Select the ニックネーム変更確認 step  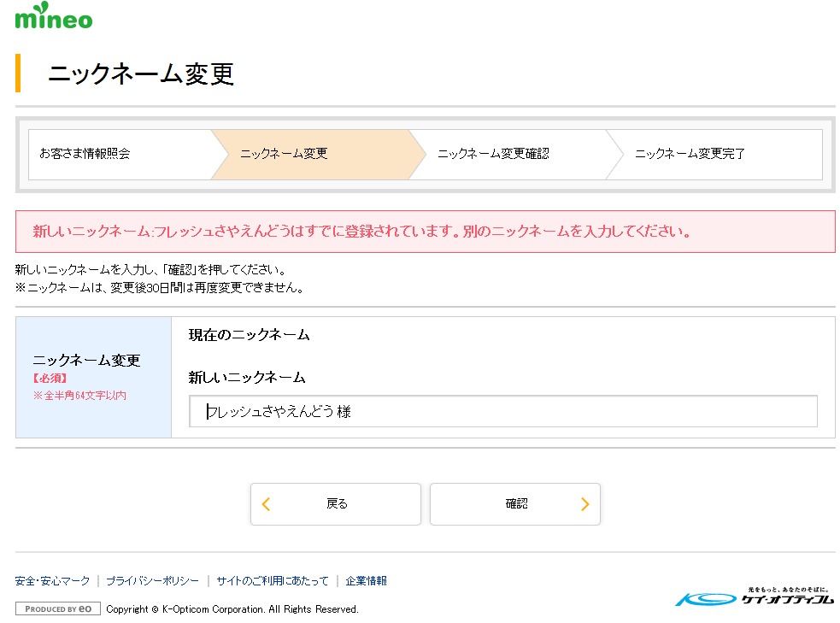(493, 154)
